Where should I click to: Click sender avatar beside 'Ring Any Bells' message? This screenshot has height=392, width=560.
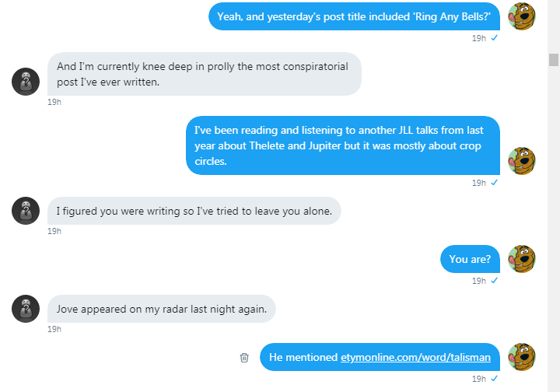pos(521,16)
